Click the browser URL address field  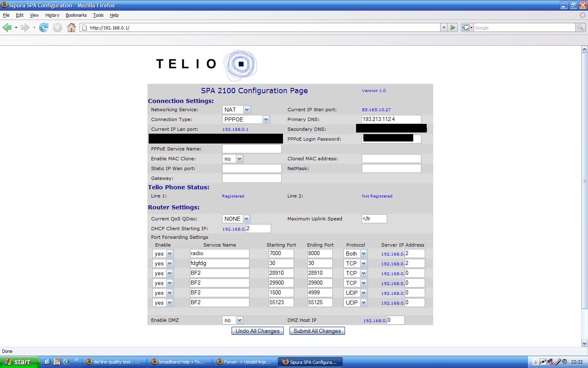[x=260, y=27]
